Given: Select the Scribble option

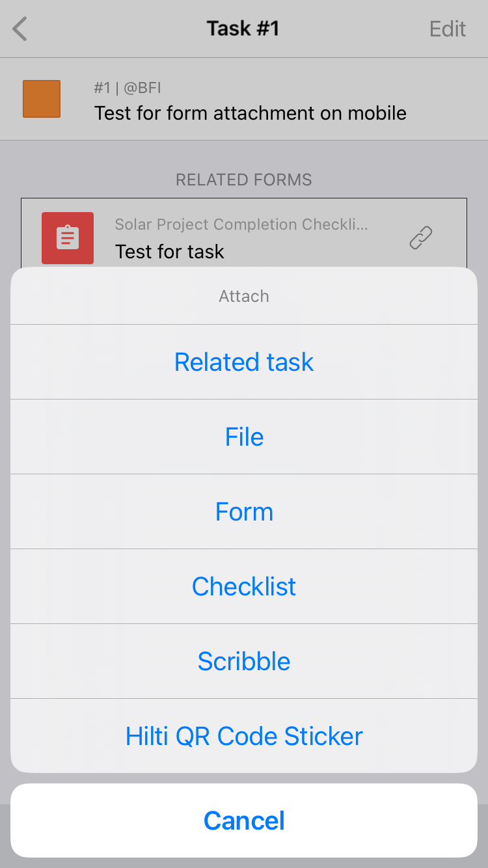Looking at the screenshot, I should (244, 661).
